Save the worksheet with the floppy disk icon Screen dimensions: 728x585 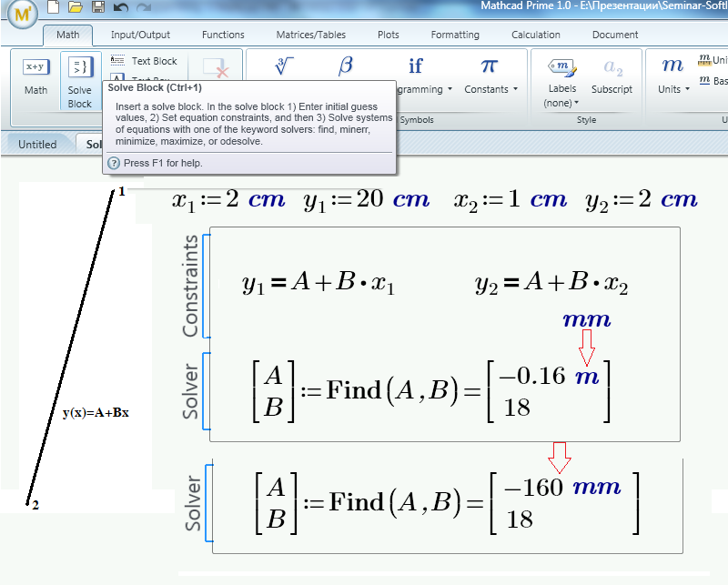(x=98, y=7)
